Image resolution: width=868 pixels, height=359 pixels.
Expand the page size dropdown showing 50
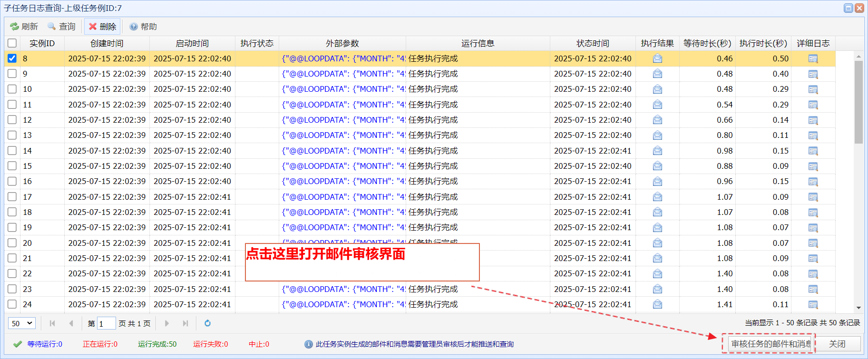21,323
